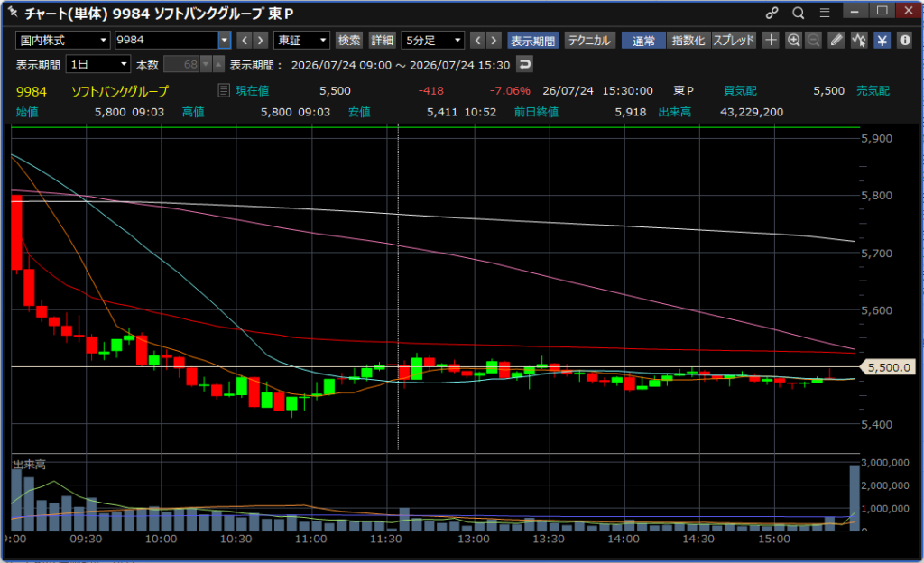Click the 売気配 label
Screen dimensions: 924x563
(x=873, y=91)
